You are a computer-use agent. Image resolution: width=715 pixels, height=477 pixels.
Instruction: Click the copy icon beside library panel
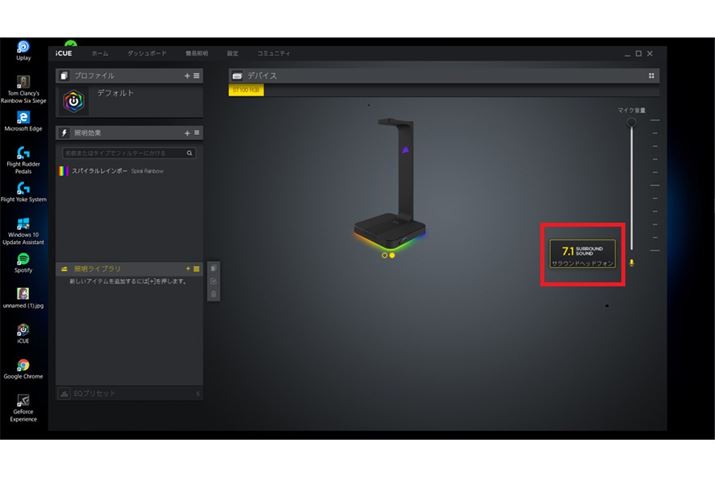pyautogui.click(x=213, y=269)
